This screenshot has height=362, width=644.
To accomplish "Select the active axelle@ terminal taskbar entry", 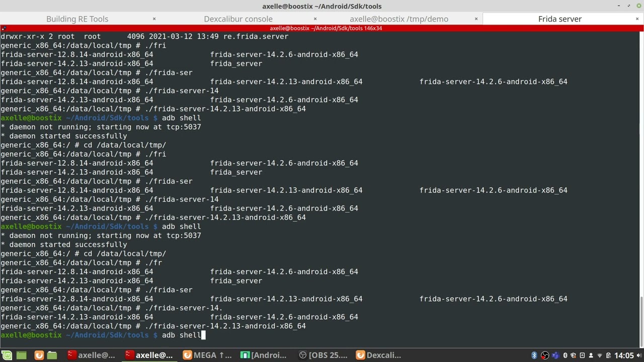I will pos(149,355).
